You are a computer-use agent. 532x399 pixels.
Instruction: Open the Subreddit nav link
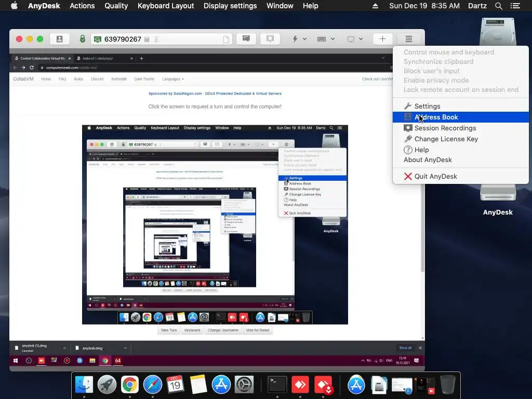click(119, 79)
